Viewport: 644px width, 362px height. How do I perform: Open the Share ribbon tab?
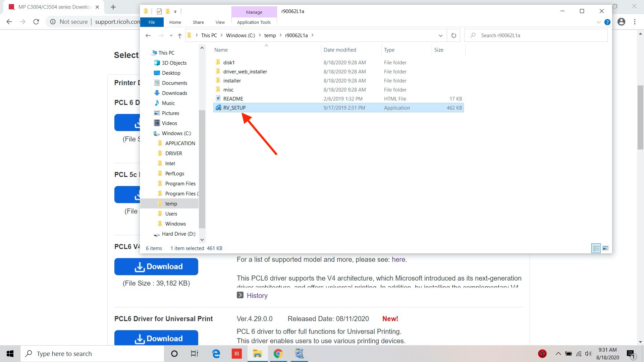pyautogui.click(x=198, y=22)
